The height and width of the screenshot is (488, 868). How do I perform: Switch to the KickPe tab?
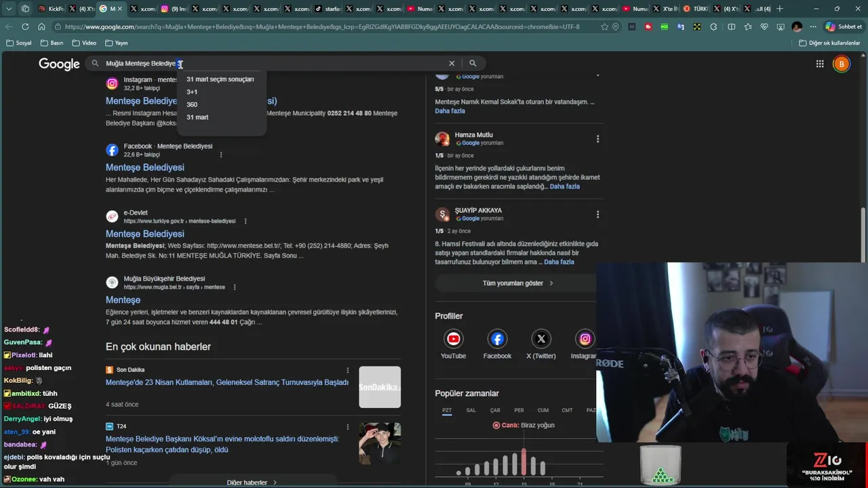pos(50,9)
